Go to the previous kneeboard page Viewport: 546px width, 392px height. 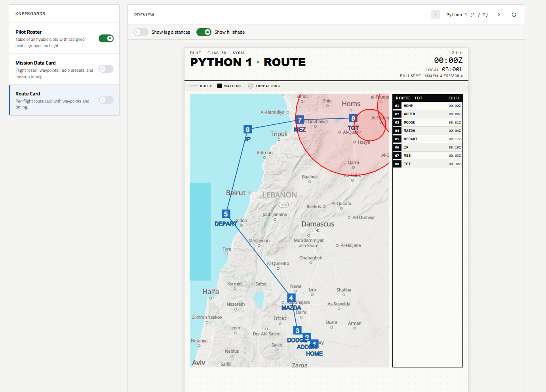click(x=436, y=15)
